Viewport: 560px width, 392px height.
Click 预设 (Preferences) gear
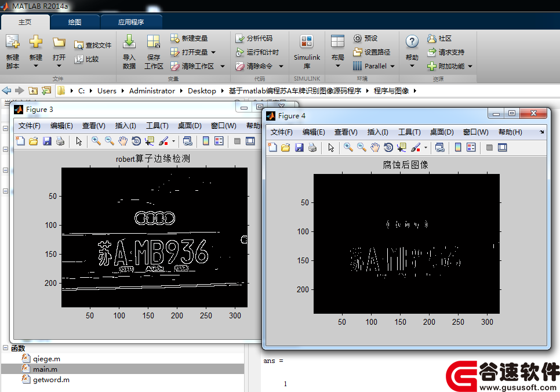click(x=365, y=38)
